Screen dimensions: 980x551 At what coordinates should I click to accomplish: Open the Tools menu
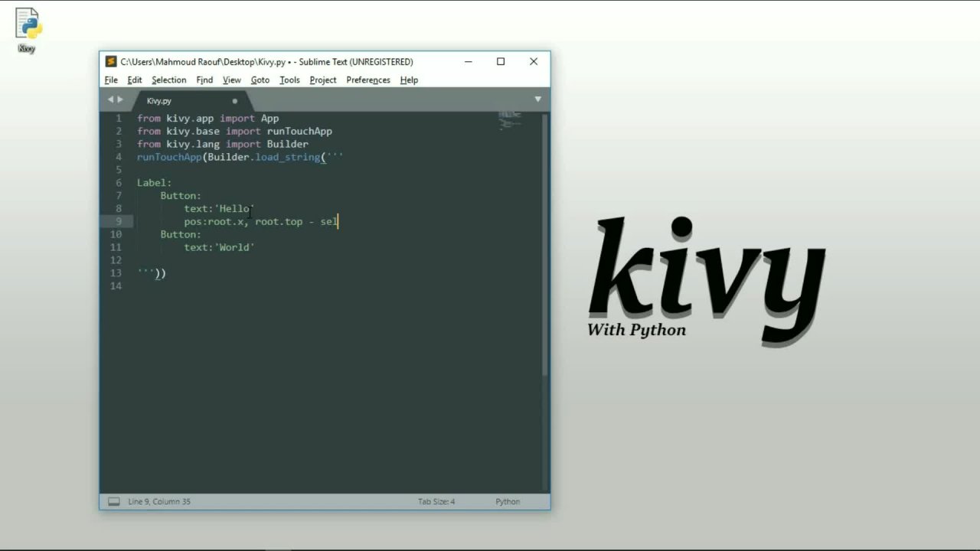289,80
